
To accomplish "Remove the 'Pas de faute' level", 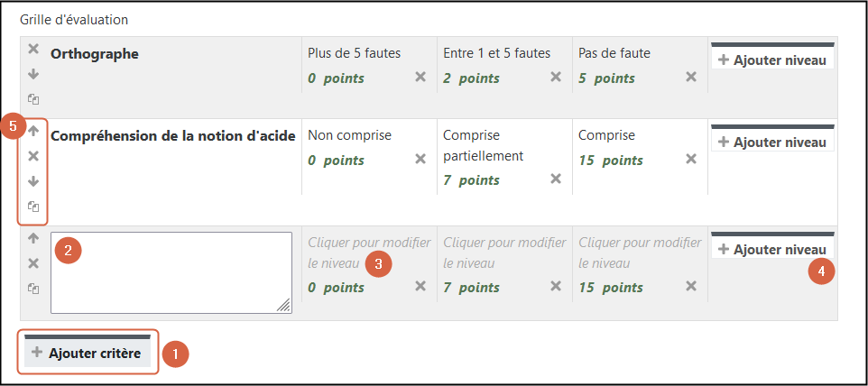I will (x=691, y=78).
